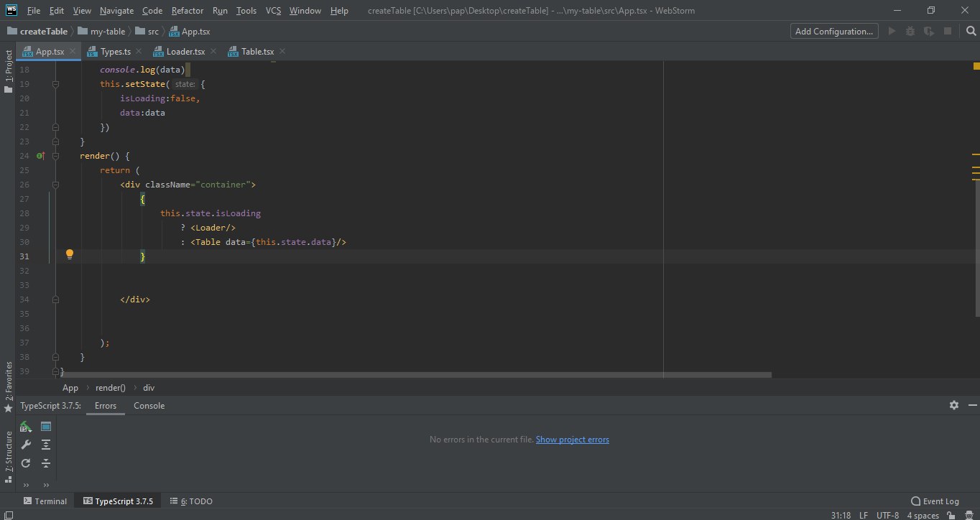The image size is (980, 520).
Task: Click the blue preview window icon
Action: coord(46,426)
